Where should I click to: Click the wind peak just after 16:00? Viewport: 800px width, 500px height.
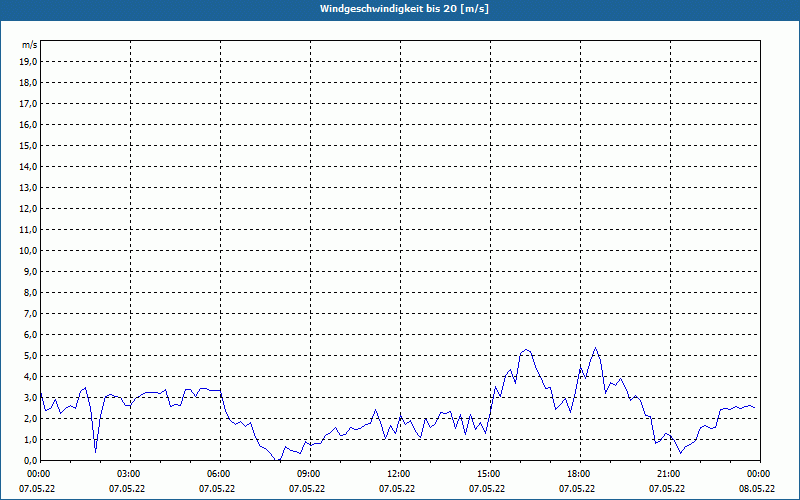pos(526,350)
